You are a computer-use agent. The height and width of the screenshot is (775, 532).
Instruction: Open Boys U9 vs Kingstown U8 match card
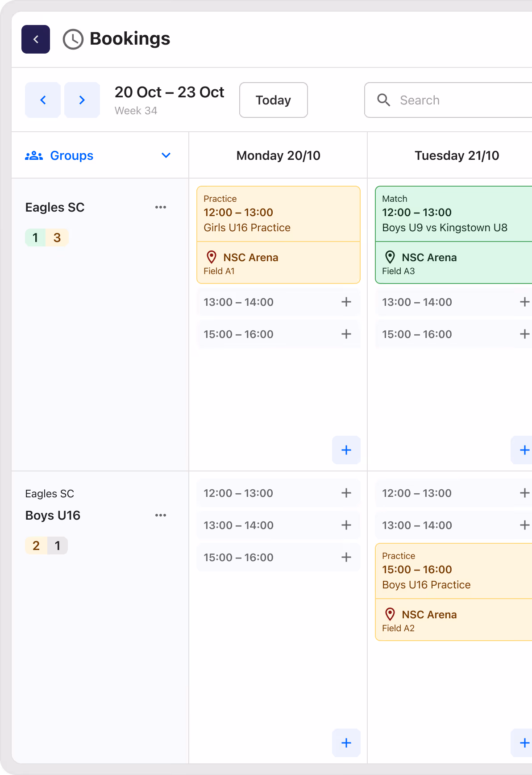[x=453, y=235]
